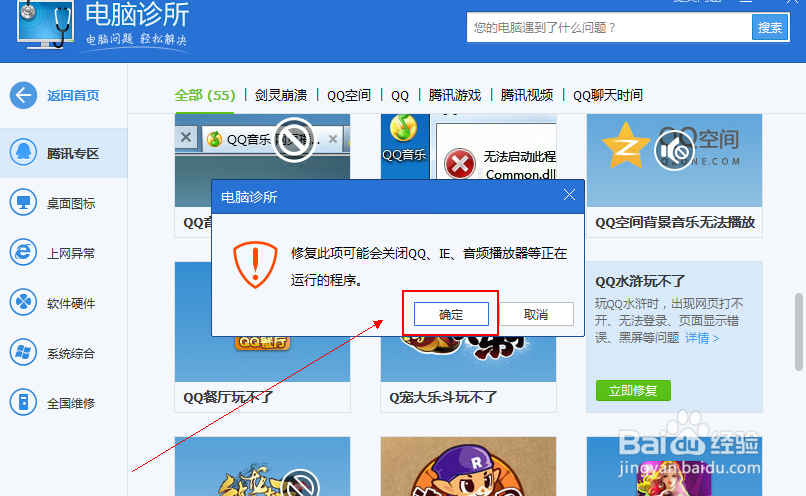Image resolution: width=806 pixels, height=496 pixels.
Task: Open the 腾讯视频 tab
Action: (527, 96)
